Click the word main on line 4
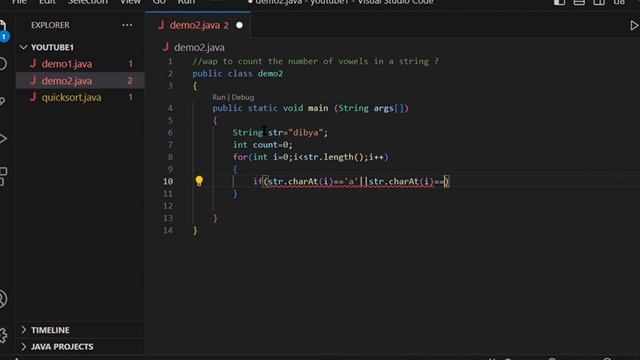Screen dimensions: 640x360 pos(318,108)
